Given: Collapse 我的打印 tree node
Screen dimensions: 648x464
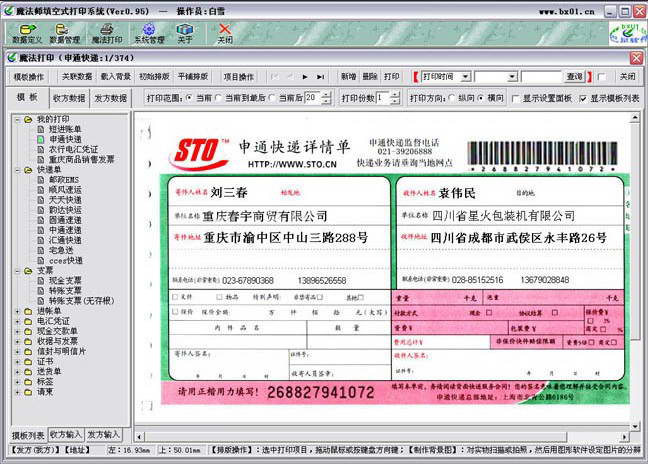Looking at the screenshot, I should [x=17, y=120].
